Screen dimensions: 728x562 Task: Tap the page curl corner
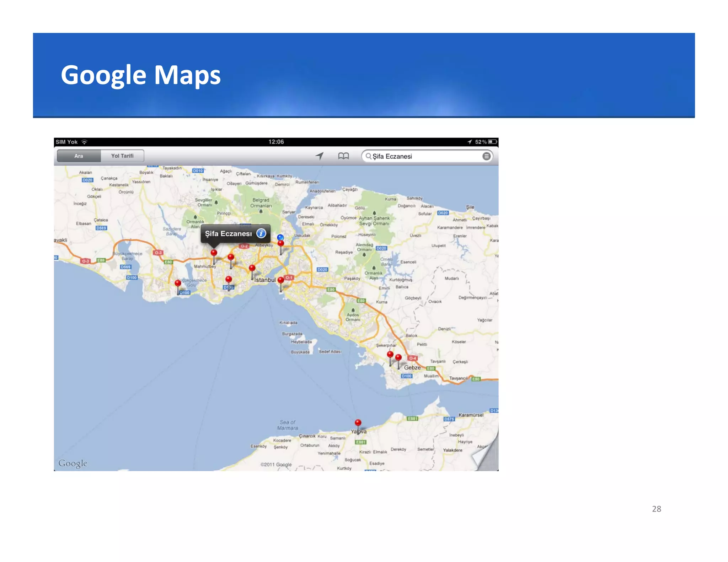click(x=486, y=454)
